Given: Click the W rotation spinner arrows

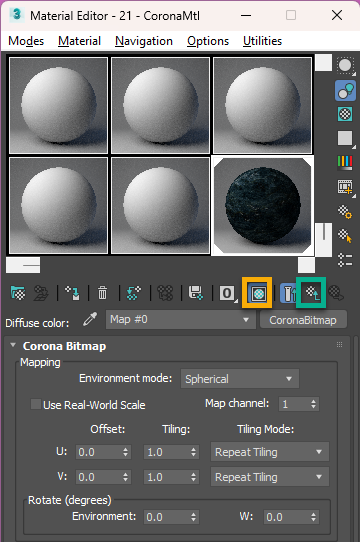Looking at the screenshot, I should [313, 517].
